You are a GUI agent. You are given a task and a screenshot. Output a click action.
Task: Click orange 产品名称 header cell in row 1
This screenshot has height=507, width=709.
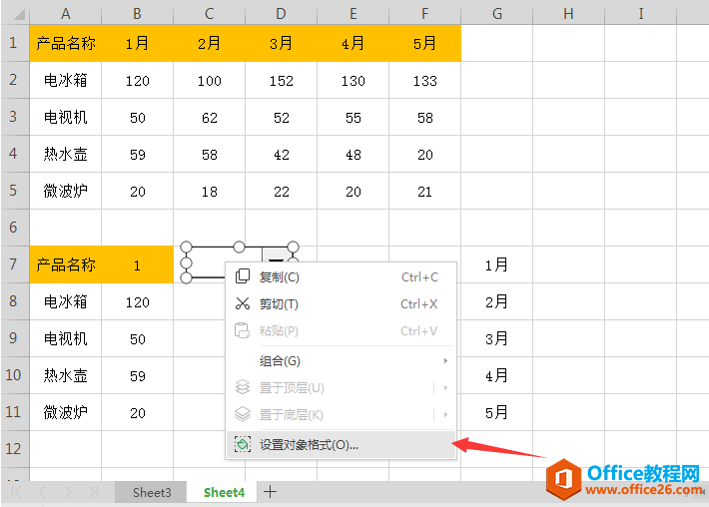(x=65, y=44)
